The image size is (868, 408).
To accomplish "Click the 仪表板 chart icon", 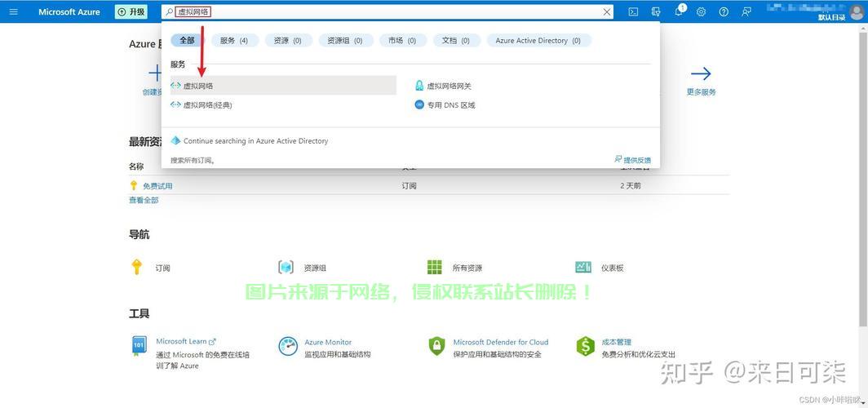I will 583,268.
